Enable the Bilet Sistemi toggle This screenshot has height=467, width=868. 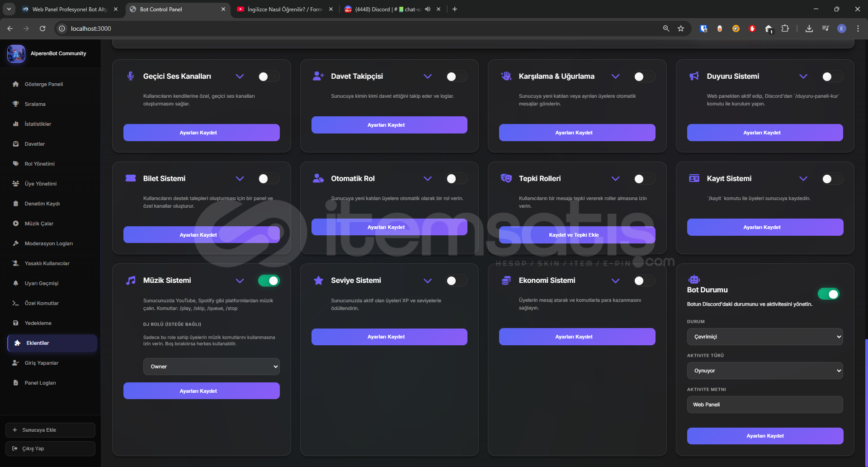coord(269,179)
